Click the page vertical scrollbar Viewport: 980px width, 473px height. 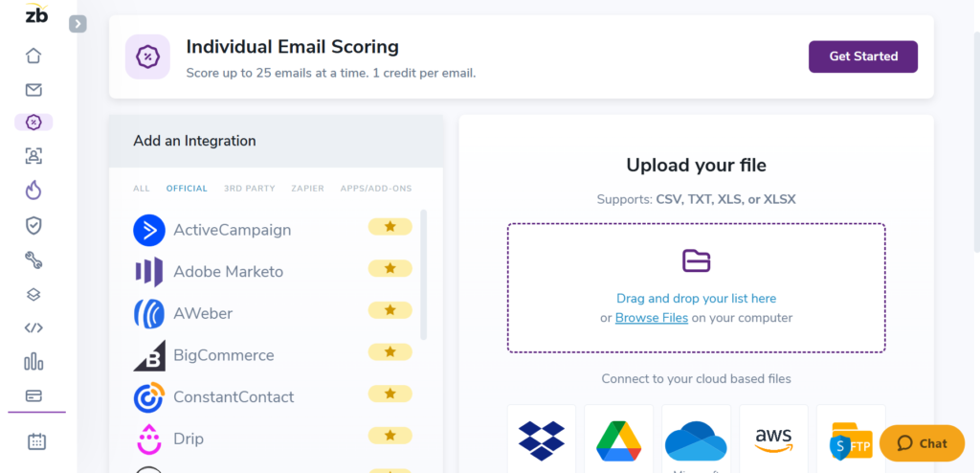[x=975, y=143]
